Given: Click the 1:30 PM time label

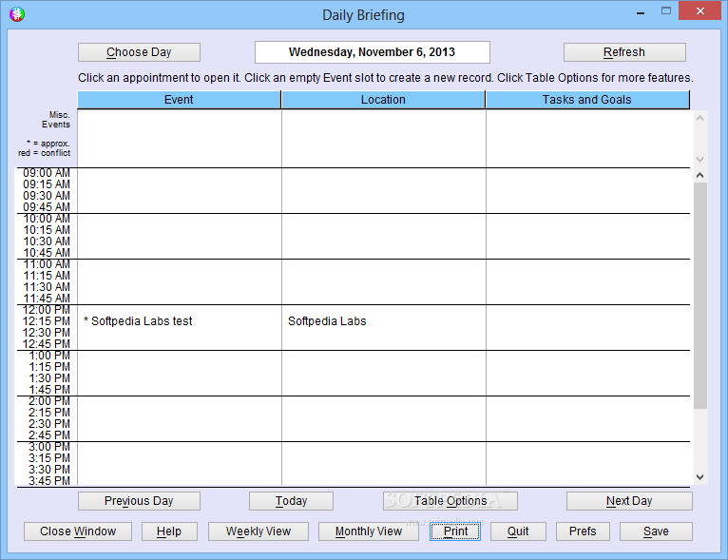Looking at the screenshot, I should (49, 378).
